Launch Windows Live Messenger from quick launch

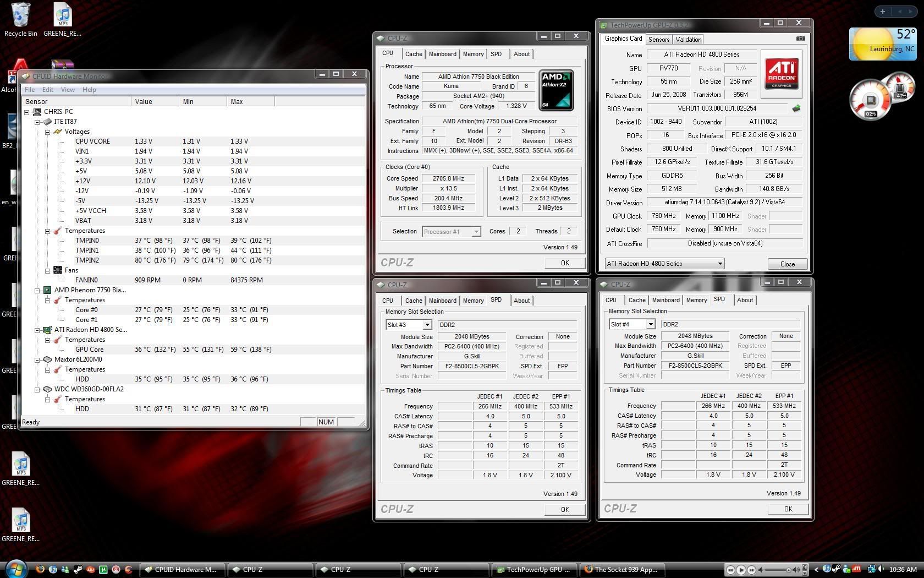click(65, 569)
